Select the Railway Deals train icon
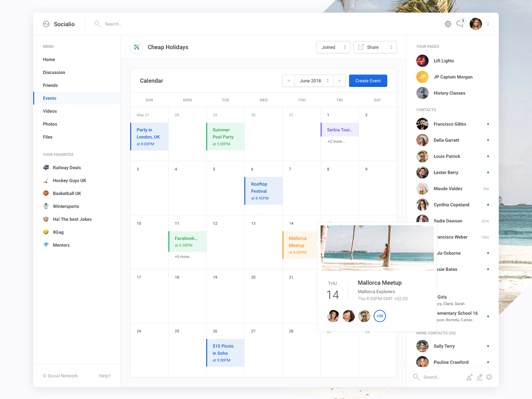Image resolution: width=532 pixels, height=399 pixels. coord(46,168)
